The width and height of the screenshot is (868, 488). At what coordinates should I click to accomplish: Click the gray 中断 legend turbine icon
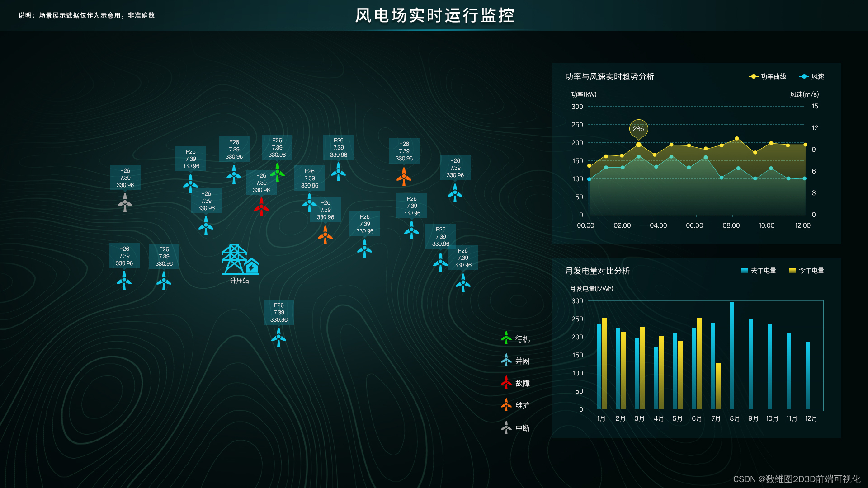[506, 427]
